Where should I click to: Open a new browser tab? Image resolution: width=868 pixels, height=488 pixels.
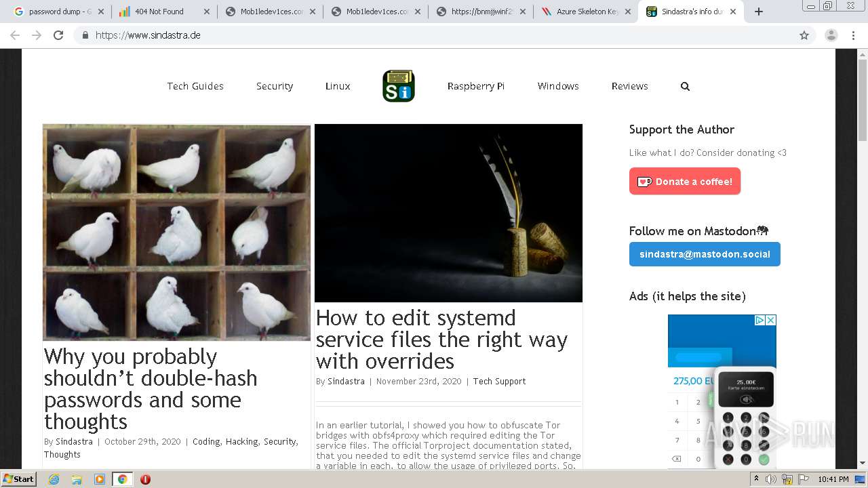point(759,12)
